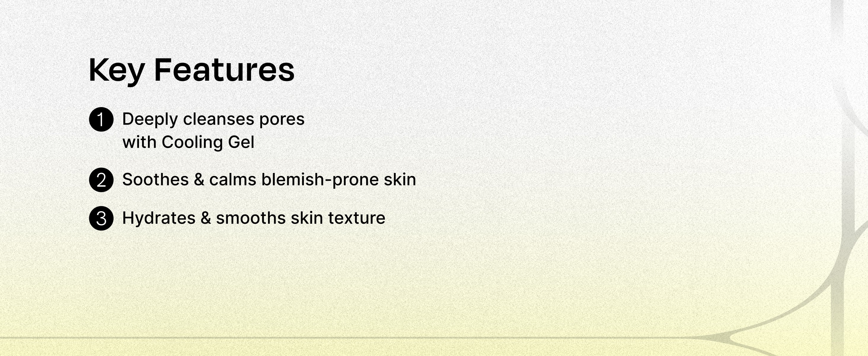Viewport: 868px width, 356px height.
Task: Click the "Soothes & calms blemish-prone skin" feature
Action: tap(269, 179)
